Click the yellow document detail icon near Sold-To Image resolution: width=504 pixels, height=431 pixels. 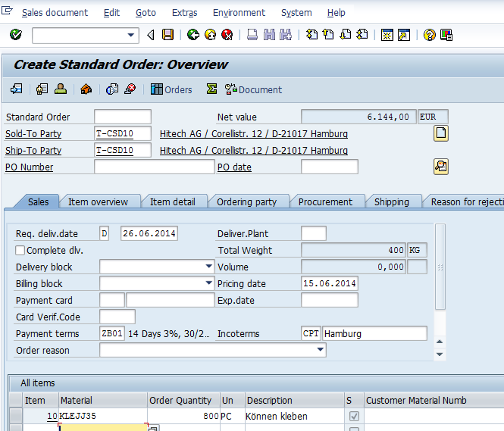(x=441, y=133)
